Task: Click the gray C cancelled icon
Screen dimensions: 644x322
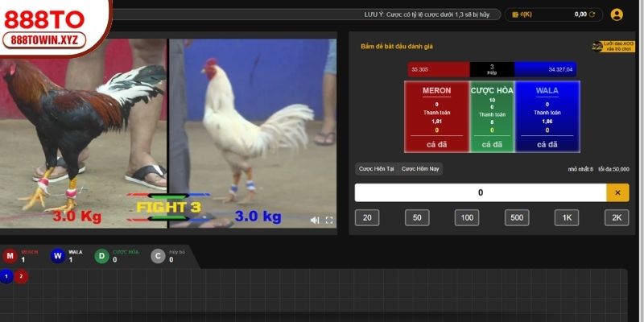Action: 158,256
